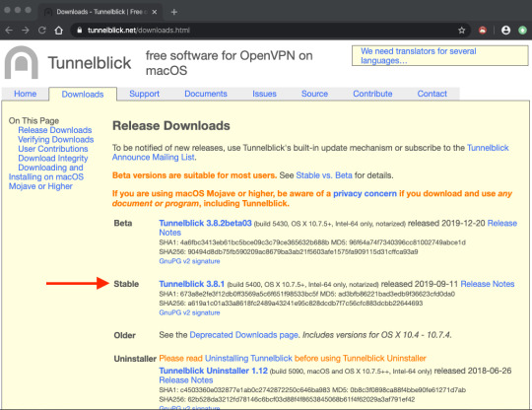Open the 'Stable vs. Beta' link
The height and width of the screenshot is (410, 532).
click(x=324, y=175)
